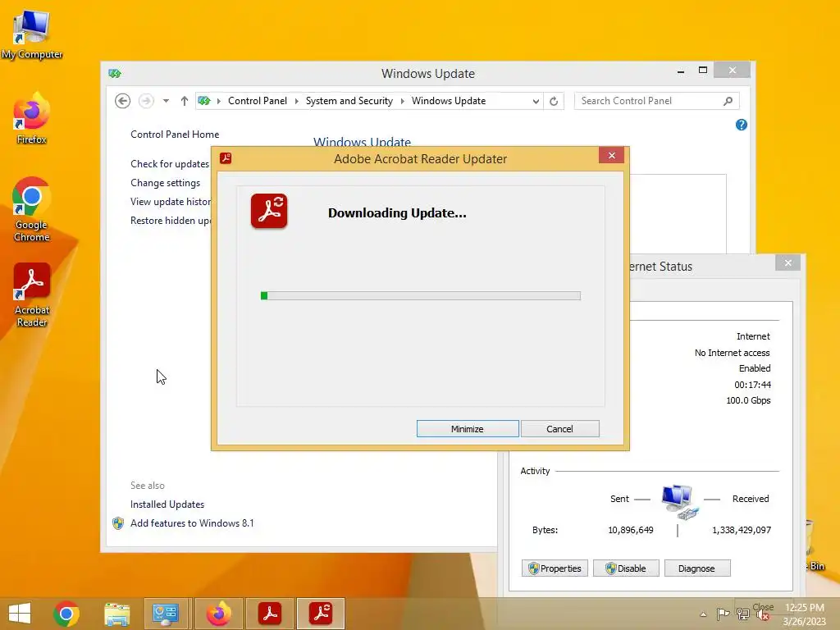This screenshot has width=840, height=630.
Task: Open Change settings link
Action: pos(165,183)
